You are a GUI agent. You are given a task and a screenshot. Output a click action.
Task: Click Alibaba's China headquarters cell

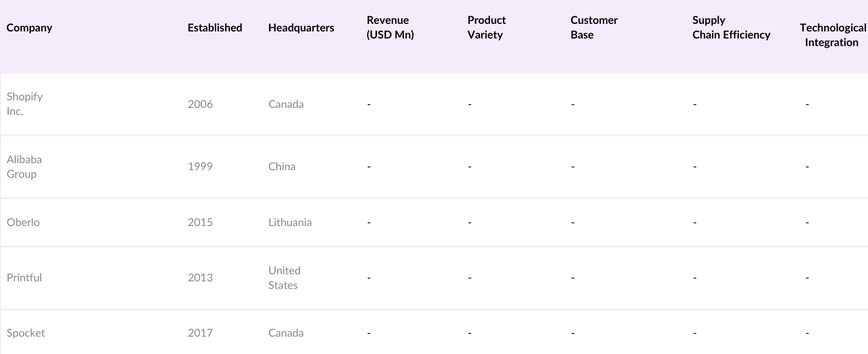point(282,166)
